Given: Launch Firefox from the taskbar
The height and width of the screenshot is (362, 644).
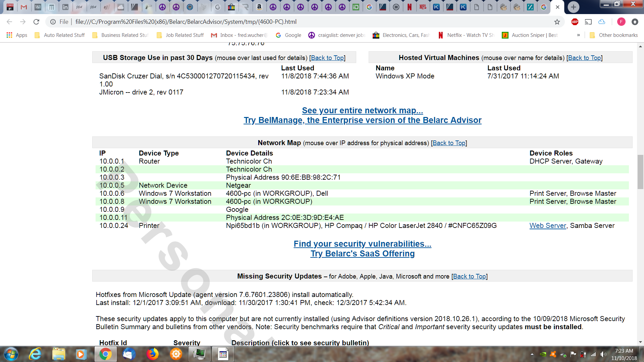Looking at the screenshot, I should pos(153,354).
